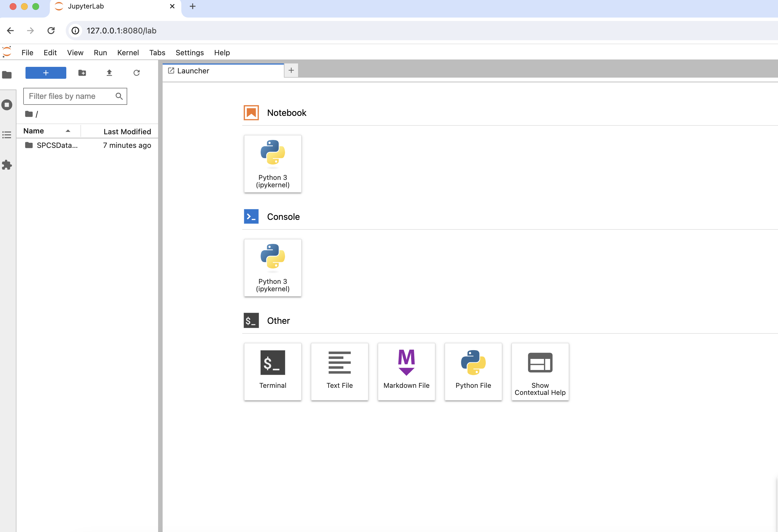778x532 pixels.
Task: Go back in the browser
Action: click(10, 31)
